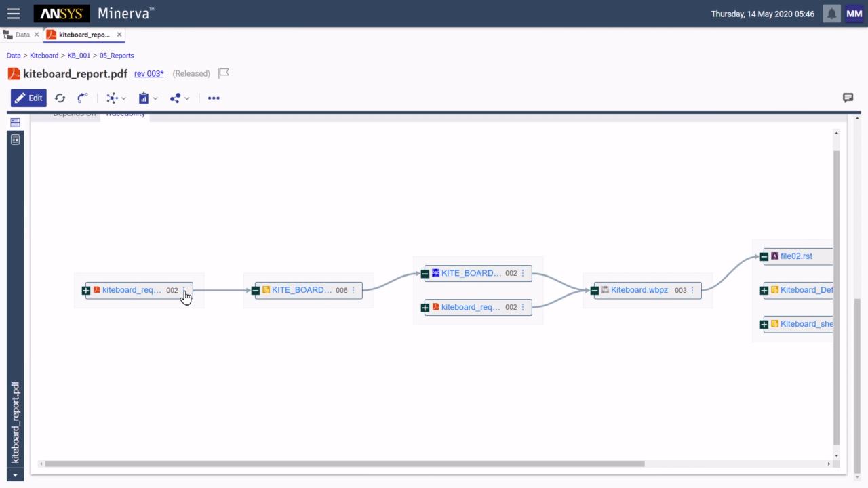Click the Edit button
The image size is (868, 488).
tap(28, 98)
